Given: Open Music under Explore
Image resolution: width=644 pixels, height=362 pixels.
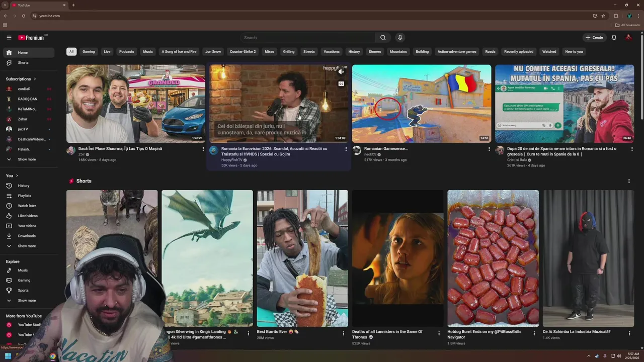Looking at the screenshot, I should 29,270.
